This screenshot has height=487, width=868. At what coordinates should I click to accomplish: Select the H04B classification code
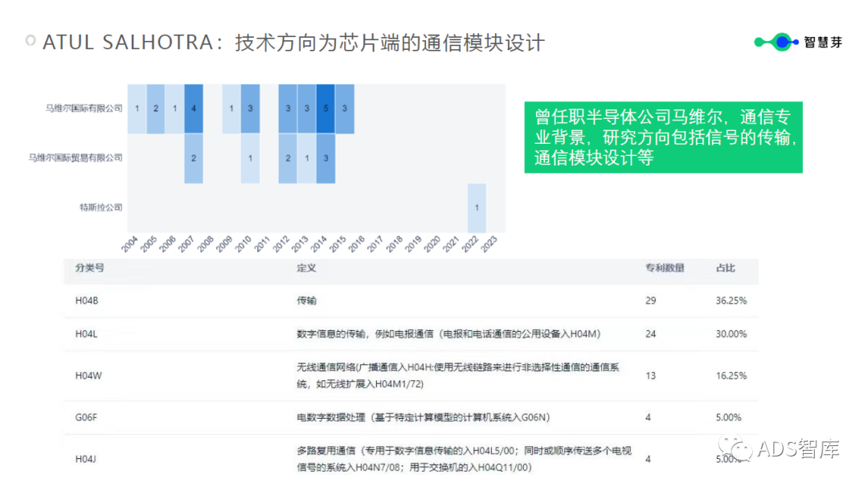pyautogui.click(x=87, y=301)
